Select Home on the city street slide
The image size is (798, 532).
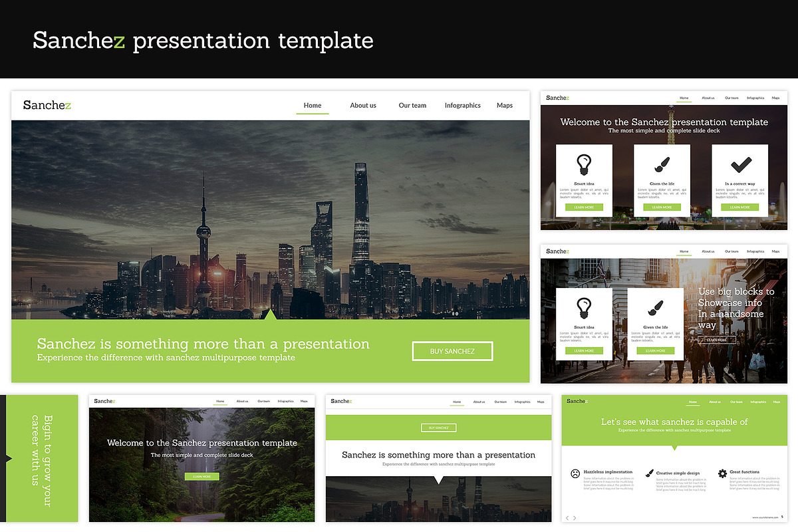[684, 251]
